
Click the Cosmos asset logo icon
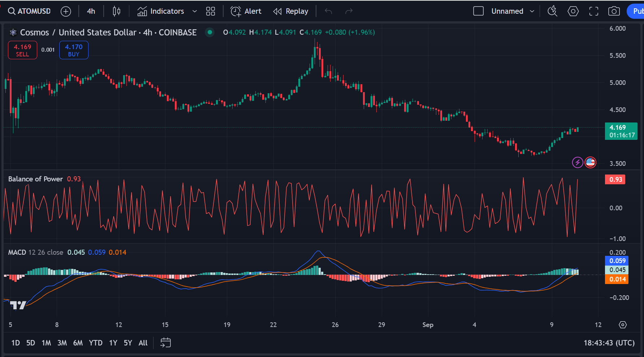(13, 33)
